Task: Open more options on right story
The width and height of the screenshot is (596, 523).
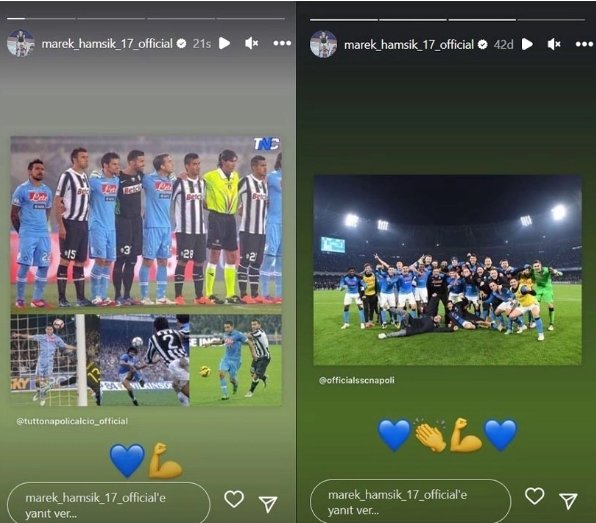Action: point(584,44)
